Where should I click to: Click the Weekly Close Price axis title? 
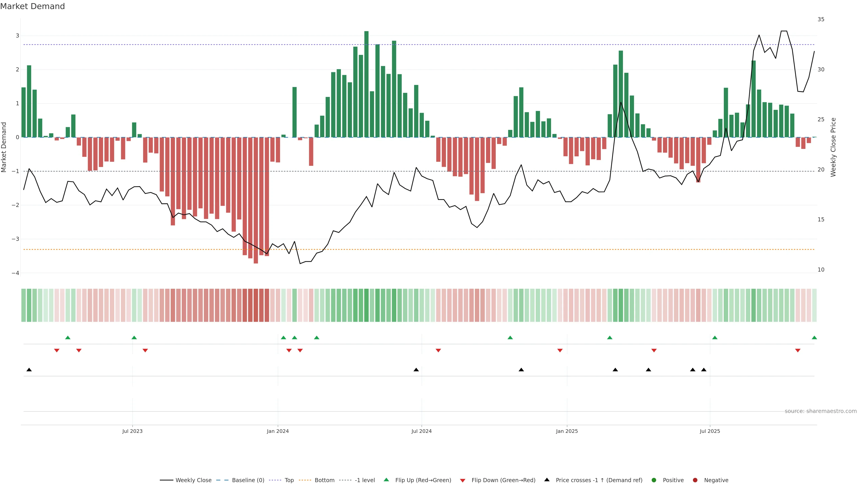click(x=833, y=147)
